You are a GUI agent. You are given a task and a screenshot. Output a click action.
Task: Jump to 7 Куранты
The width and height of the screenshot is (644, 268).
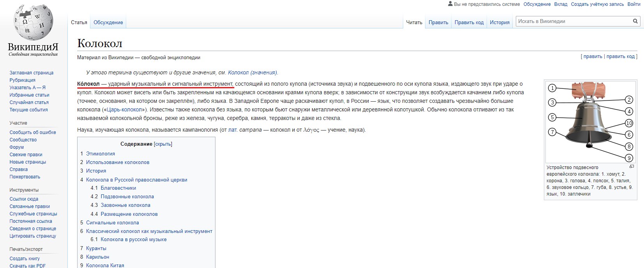click(96, 248)
